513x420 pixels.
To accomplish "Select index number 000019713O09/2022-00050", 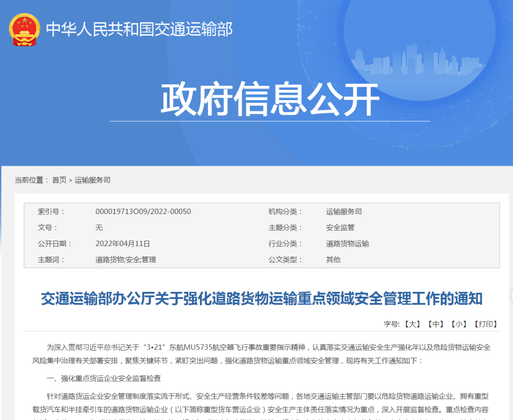I will 143,212.
